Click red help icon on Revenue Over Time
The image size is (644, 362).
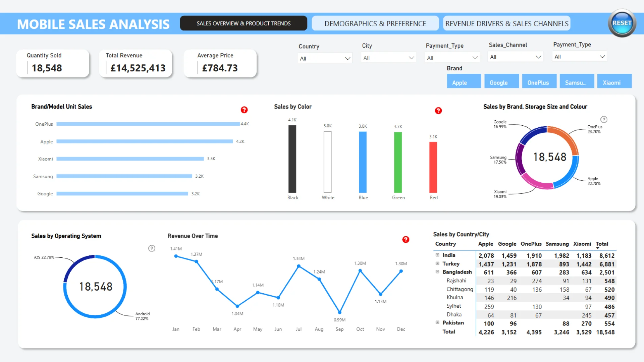[406, 239]
